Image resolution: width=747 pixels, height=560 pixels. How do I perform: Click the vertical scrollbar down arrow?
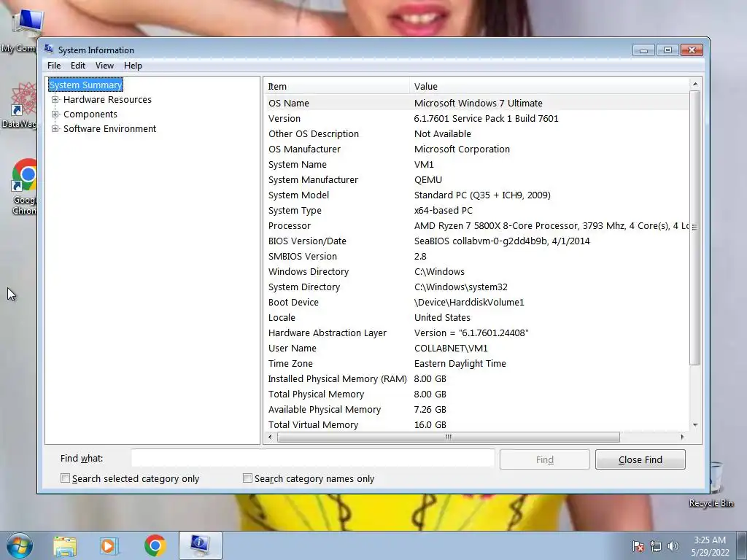695,425
